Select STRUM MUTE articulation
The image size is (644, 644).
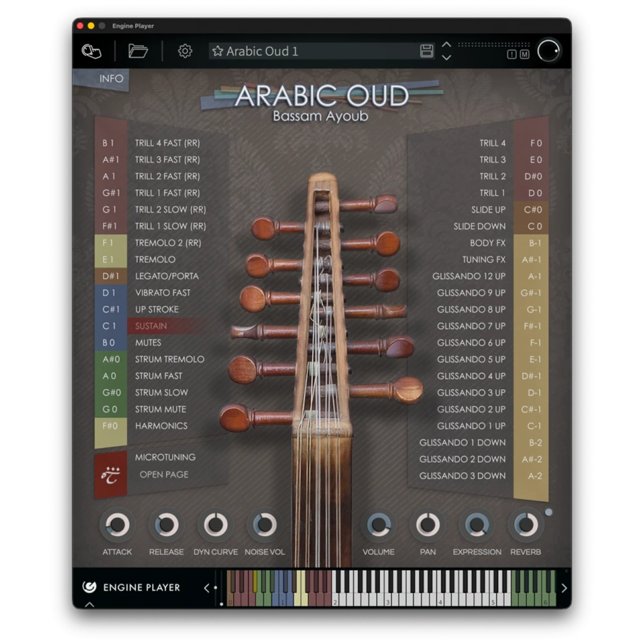160,410
